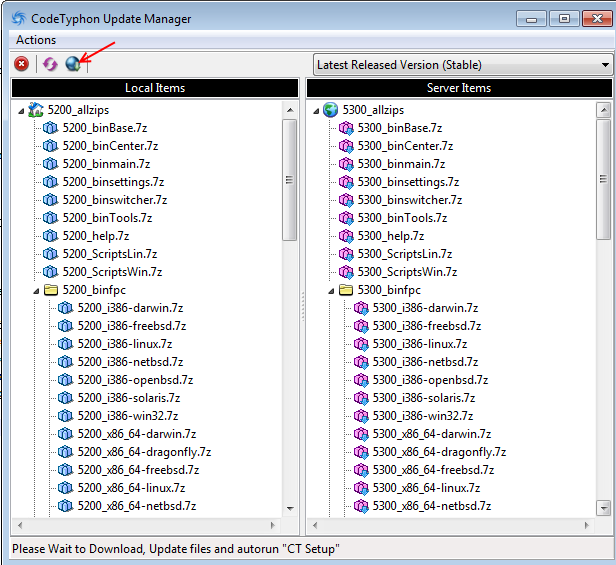The height and width of the screenshot is (565, 616).
Task: Click the Server Items column header
Action: [x=459, y=88]
